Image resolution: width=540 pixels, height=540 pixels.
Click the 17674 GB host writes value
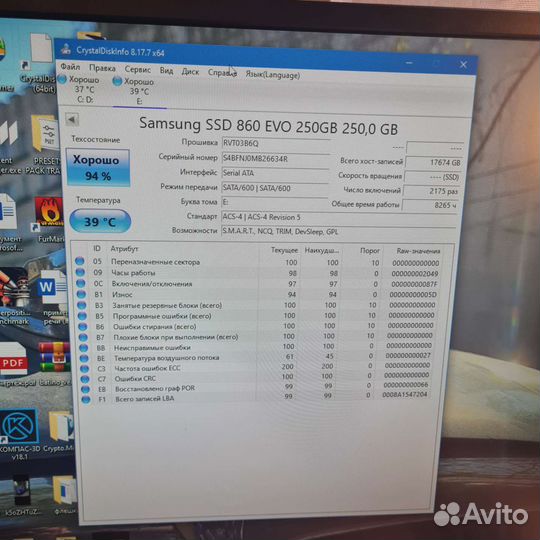434,163
